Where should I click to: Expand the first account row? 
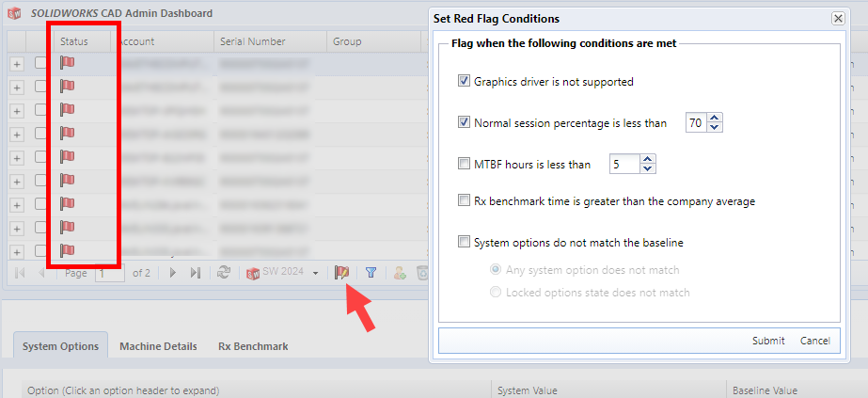pos(17,64)
